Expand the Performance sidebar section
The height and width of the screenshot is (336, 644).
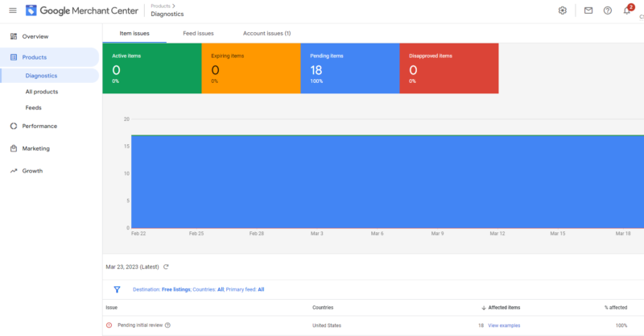tap(39, 126)
